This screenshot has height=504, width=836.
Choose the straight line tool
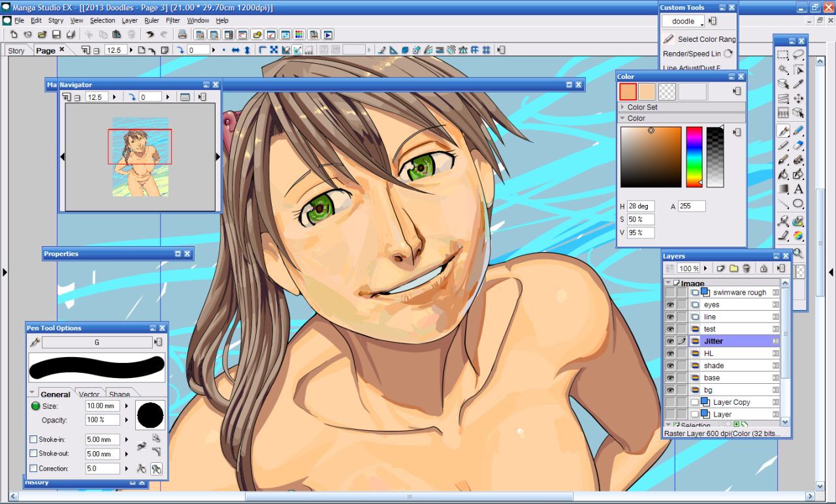click(783, 204)
